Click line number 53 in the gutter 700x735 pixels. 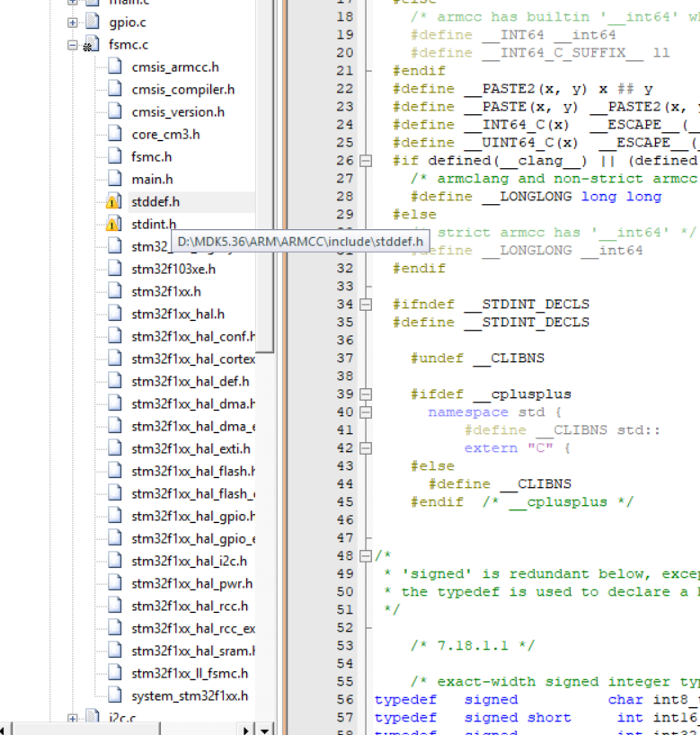coord(344,645)
